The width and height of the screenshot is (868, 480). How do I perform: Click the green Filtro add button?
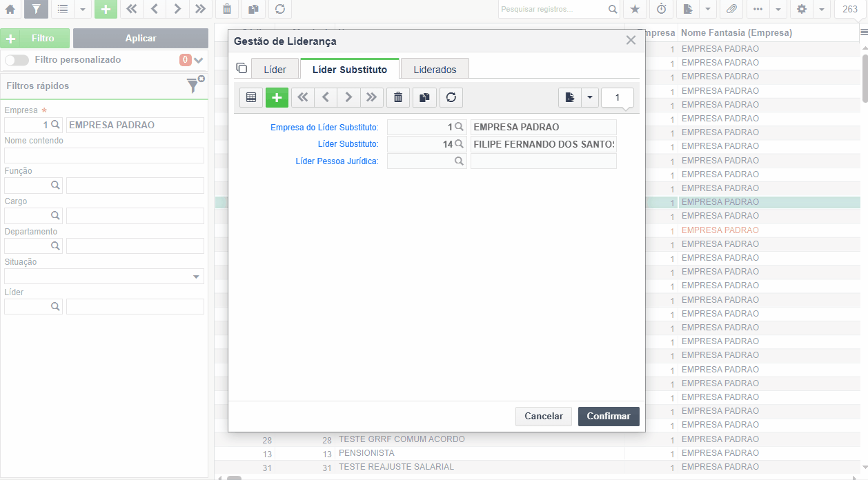tap(35, 39)
